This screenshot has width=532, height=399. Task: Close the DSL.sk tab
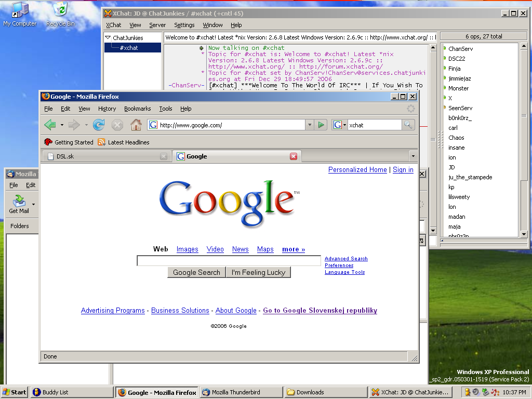(164, 156)
